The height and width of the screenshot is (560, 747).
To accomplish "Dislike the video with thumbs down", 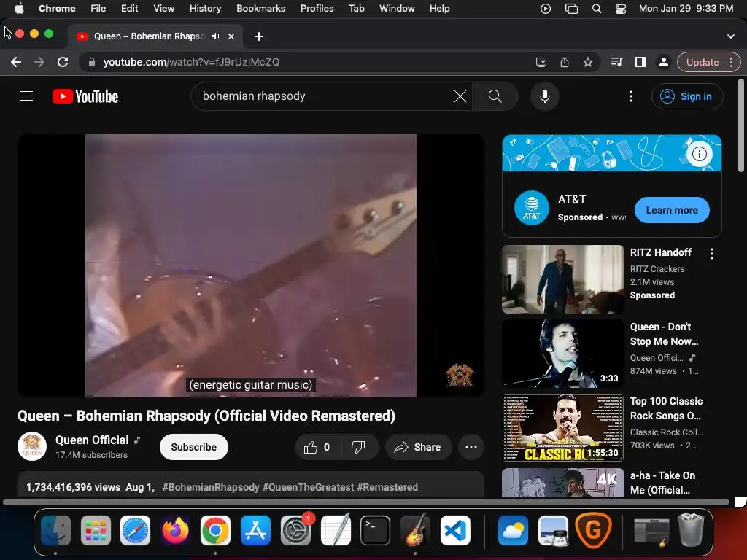I will coord(358,447).
